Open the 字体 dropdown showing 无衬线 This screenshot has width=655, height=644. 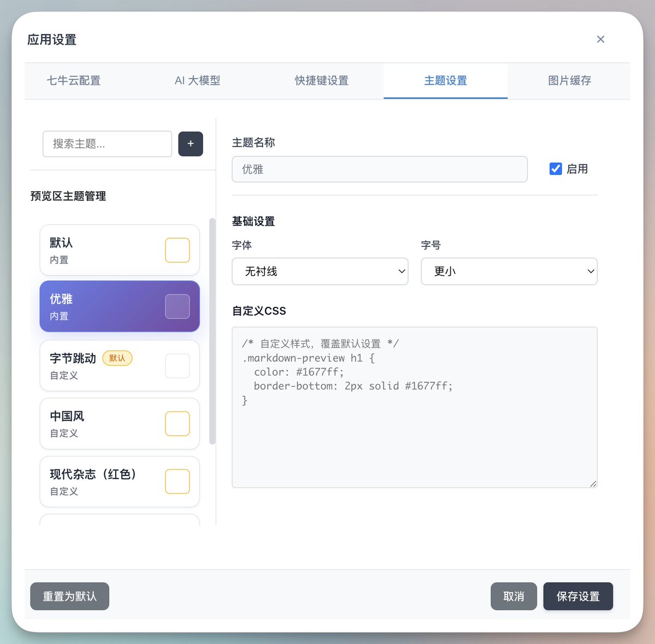[x=320, y=271]
